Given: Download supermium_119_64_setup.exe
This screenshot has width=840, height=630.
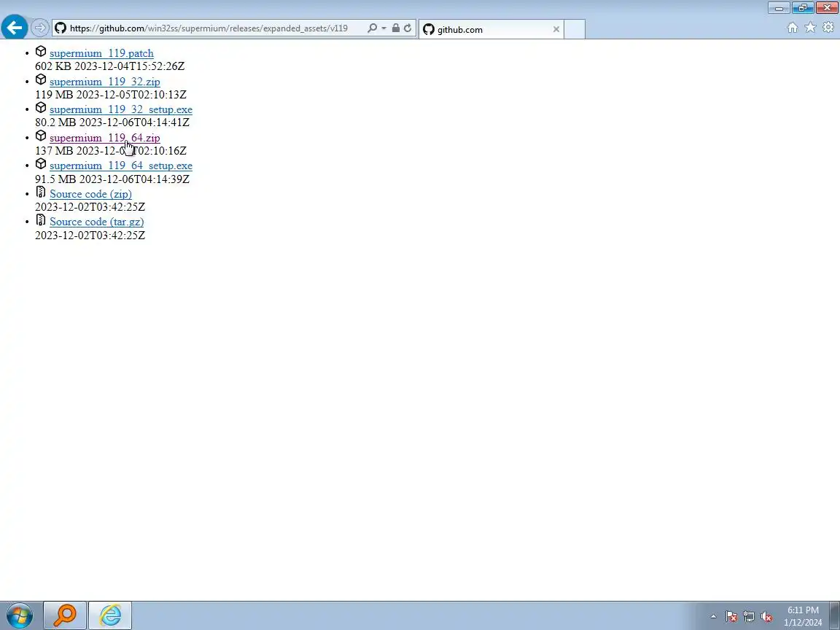Looking at the screenshot, I should click(121, 166).
